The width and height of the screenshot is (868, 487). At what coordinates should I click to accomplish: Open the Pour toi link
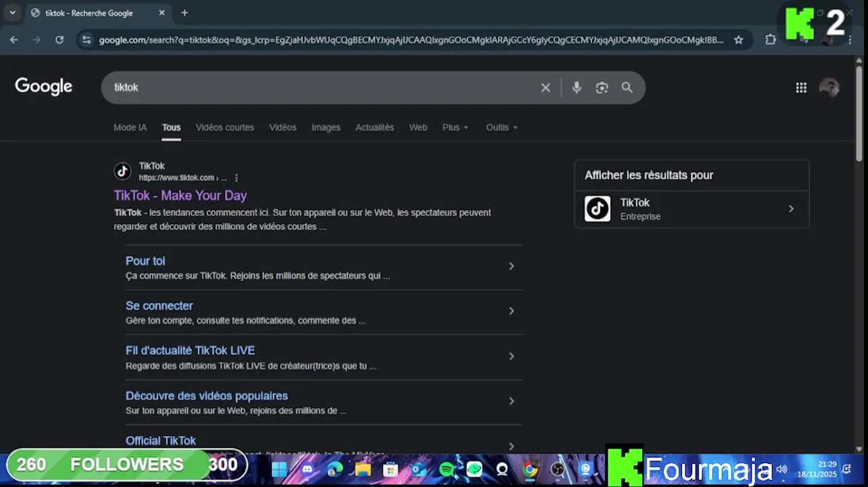(145, 261)
